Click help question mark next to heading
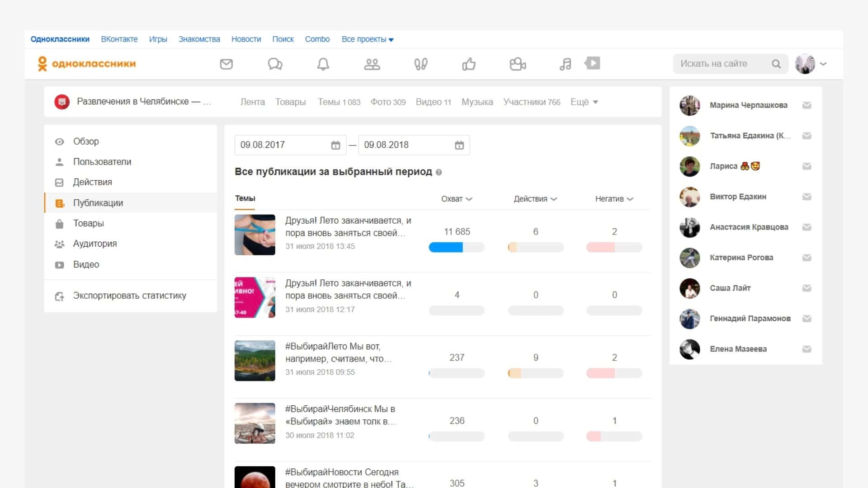Viewport: 868px width, 488px height. 439,172
